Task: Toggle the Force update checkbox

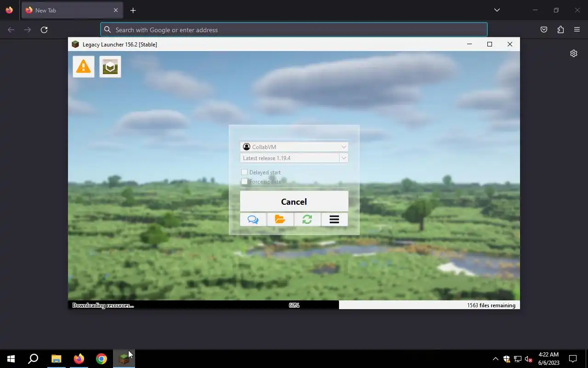Action: point(244,181)
